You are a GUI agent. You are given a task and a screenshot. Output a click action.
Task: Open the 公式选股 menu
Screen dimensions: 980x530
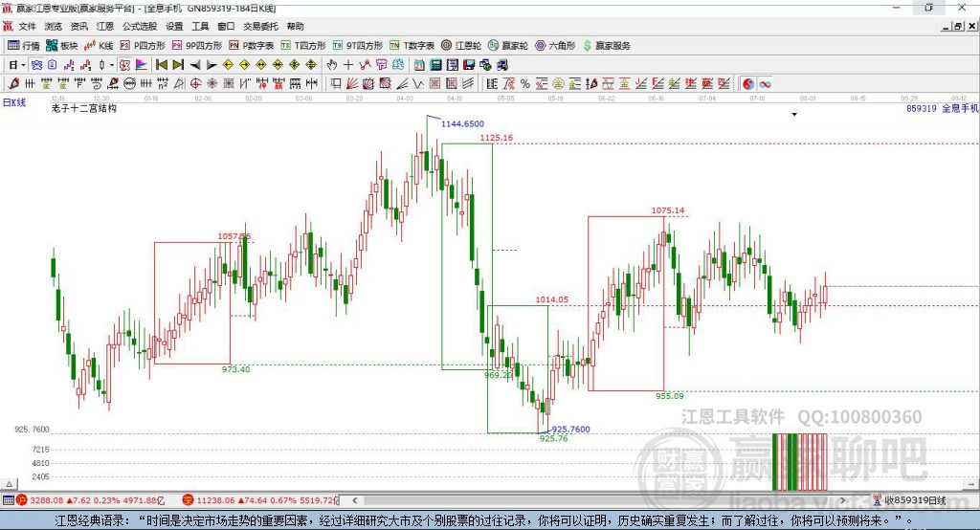(140, 26)
